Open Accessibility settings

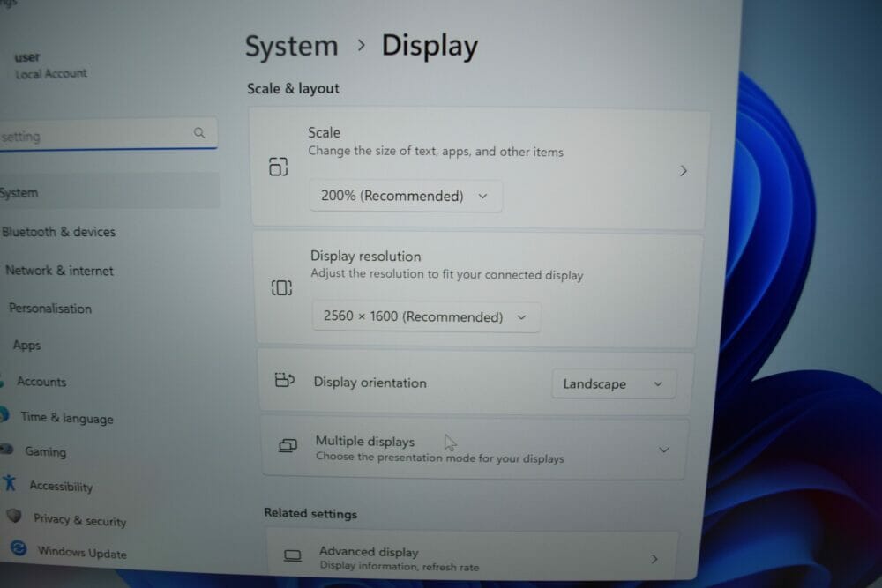tap(61, 486)
